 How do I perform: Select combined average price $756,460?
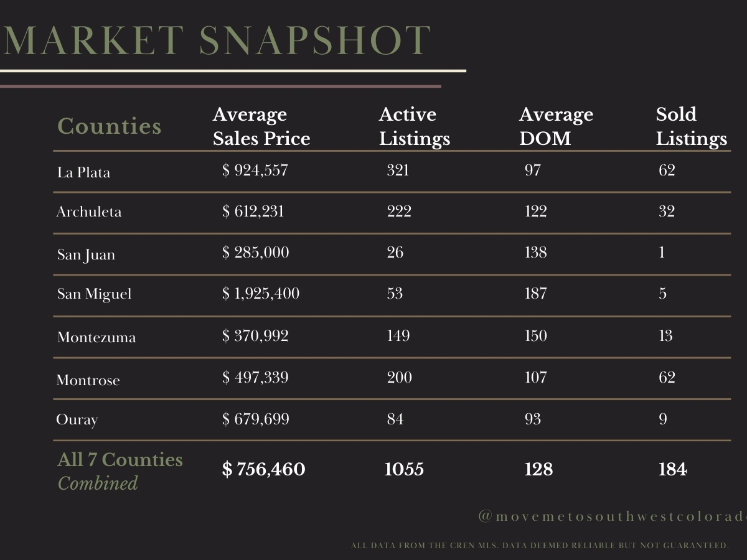(264, 469)
